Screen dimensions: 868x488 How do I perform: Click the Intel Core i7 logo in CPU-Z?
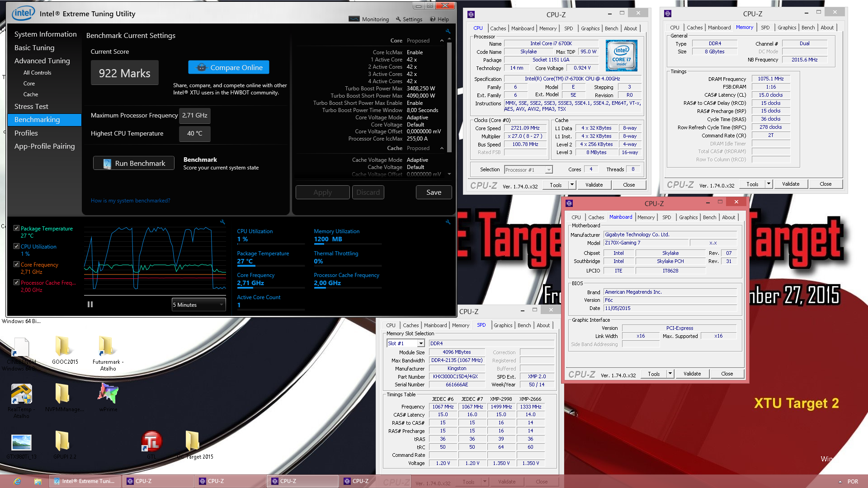(x=621, y=56)
